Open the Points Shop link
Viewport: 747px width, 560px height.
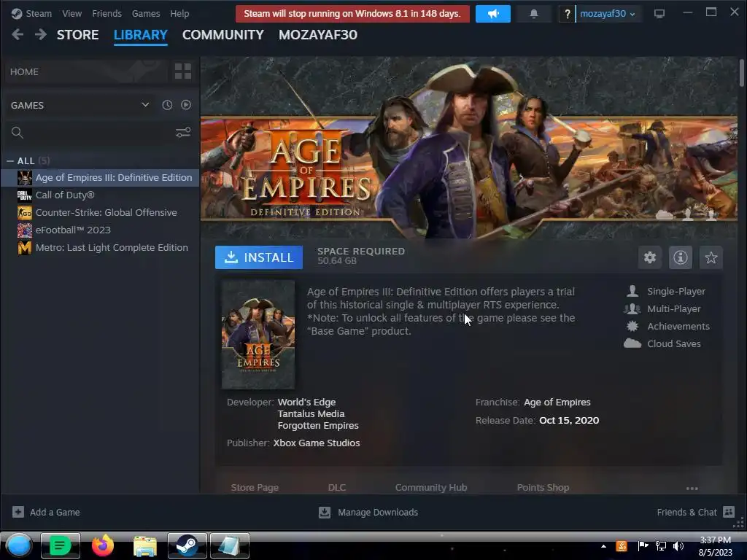tap(543, 487)
